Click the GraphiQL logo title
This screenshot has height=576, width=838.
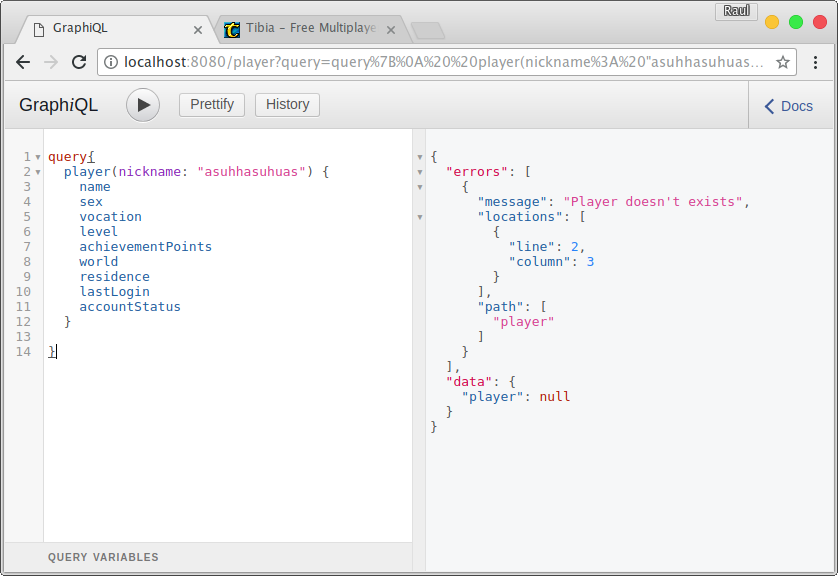58,105
